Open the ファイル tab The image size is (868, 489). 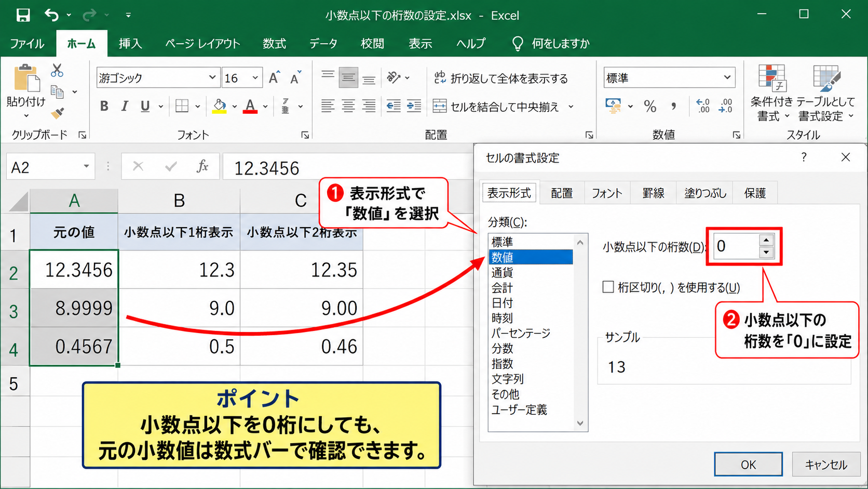click(28, 44)
